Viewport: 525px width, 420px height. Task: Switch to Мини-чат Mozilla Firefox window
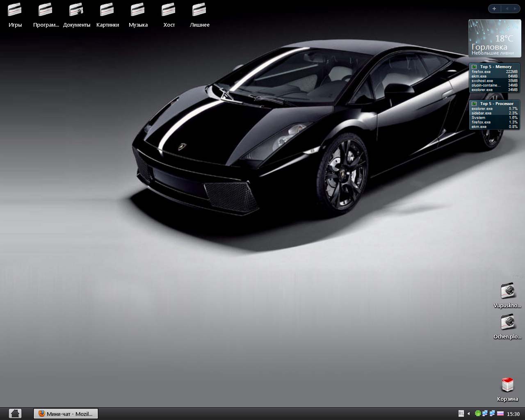click(66, 413)
